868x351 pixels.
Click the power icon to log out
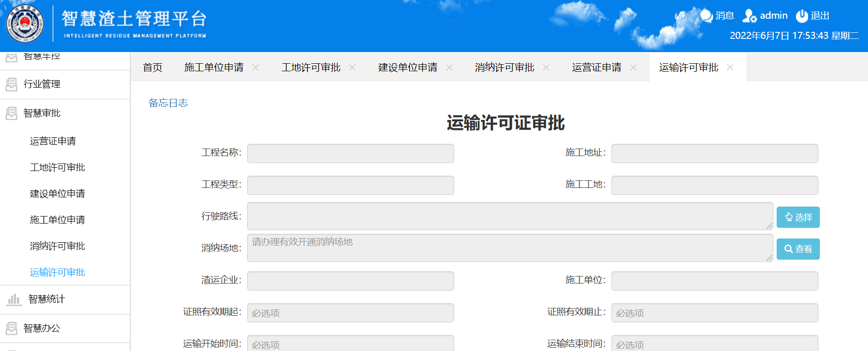802,16
